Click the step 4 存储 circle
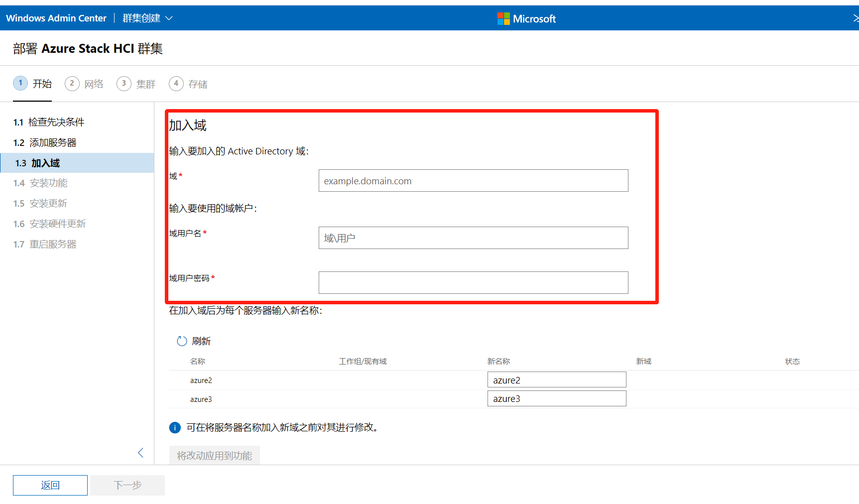This screenshot has width=859, height=504. [176, 83]
